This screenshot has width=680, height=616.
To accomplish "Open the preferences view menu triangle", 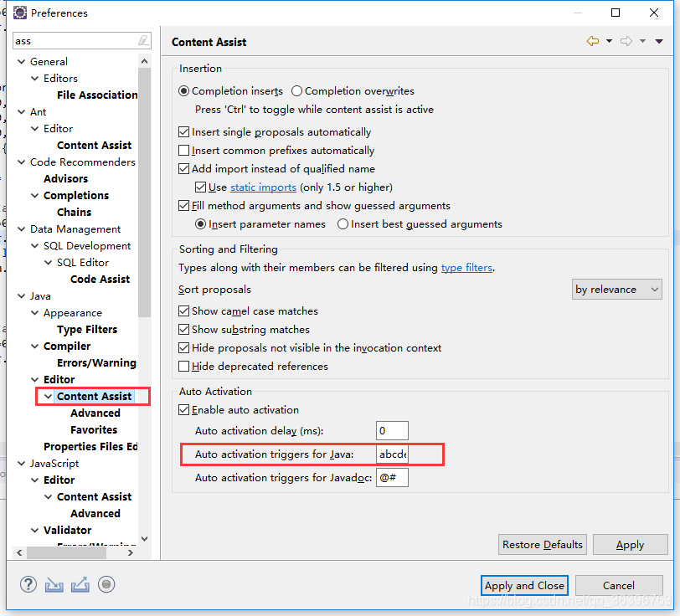I will point(659,41).
